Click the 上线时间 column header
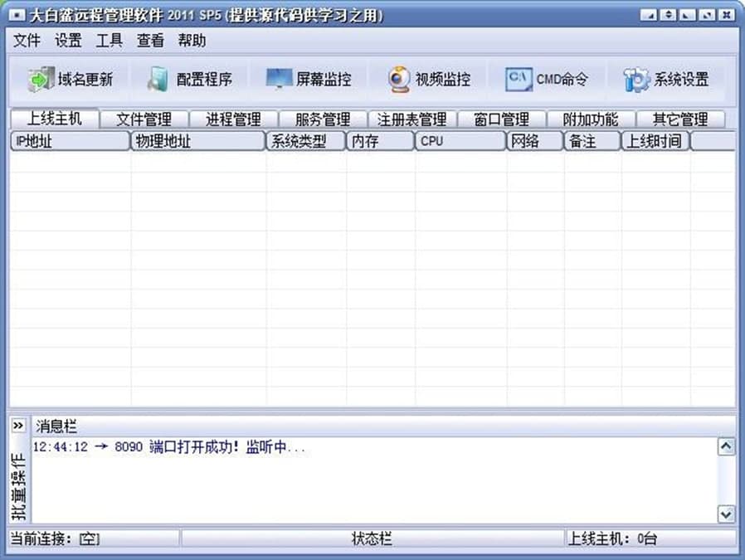The width and height of the screenshot is (745, 560). pos(655,141)
